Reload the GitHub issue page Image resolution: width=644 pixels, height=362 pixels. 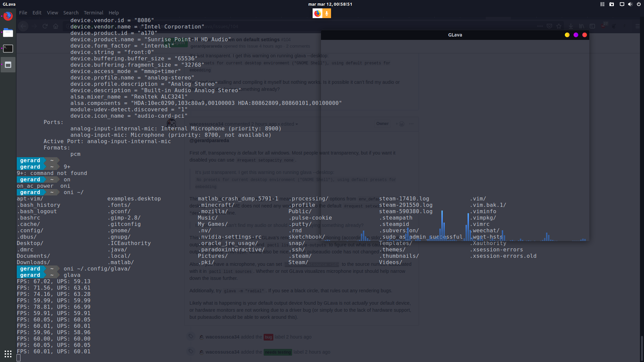click(x=45, y=26)
